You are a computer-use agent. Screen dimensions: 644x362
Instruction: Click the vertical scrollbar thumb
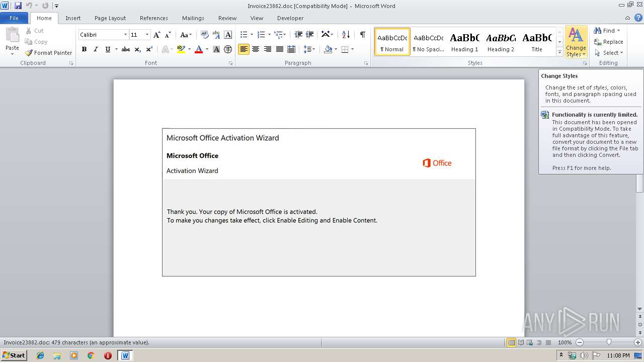pos(640,183)
